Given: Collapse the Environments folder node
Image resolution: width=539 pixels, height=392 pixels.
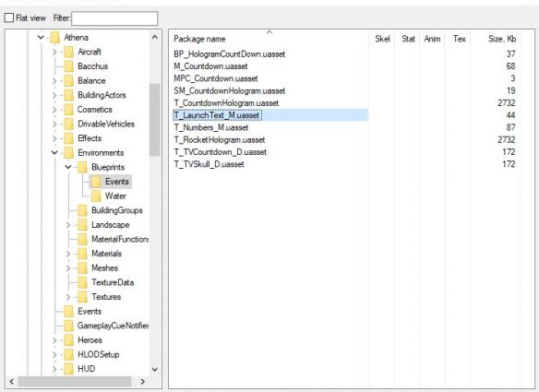Looking at the screenshot, I should tap(54, 152).
